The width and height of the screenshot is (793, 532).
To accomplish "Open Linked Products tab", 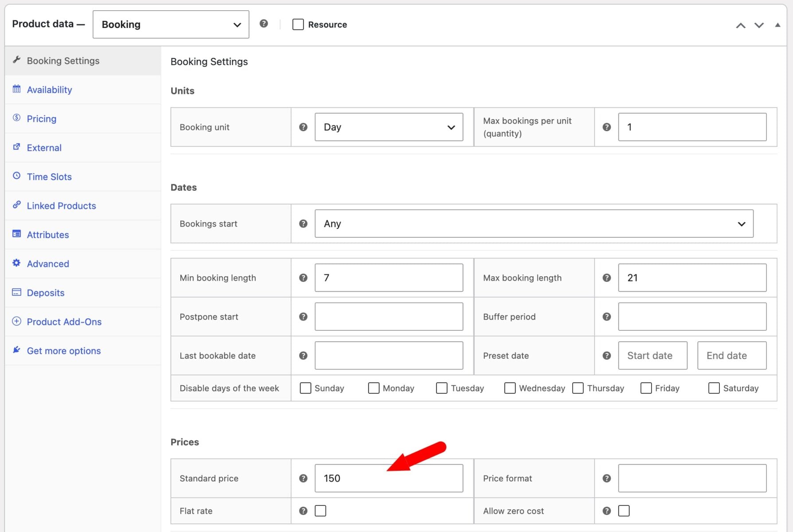I will (82, 206).
